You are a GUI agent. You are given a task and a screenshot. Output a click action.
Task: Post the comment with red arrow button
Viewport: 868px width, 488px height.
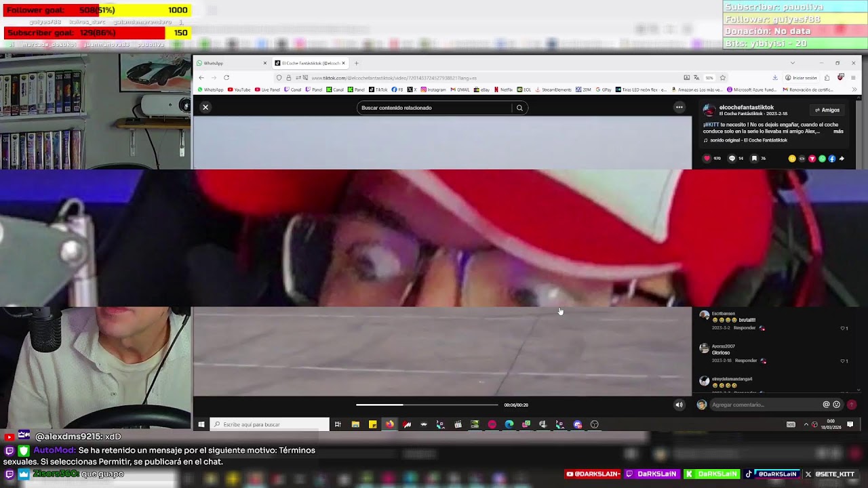click(x=852, y=405)
